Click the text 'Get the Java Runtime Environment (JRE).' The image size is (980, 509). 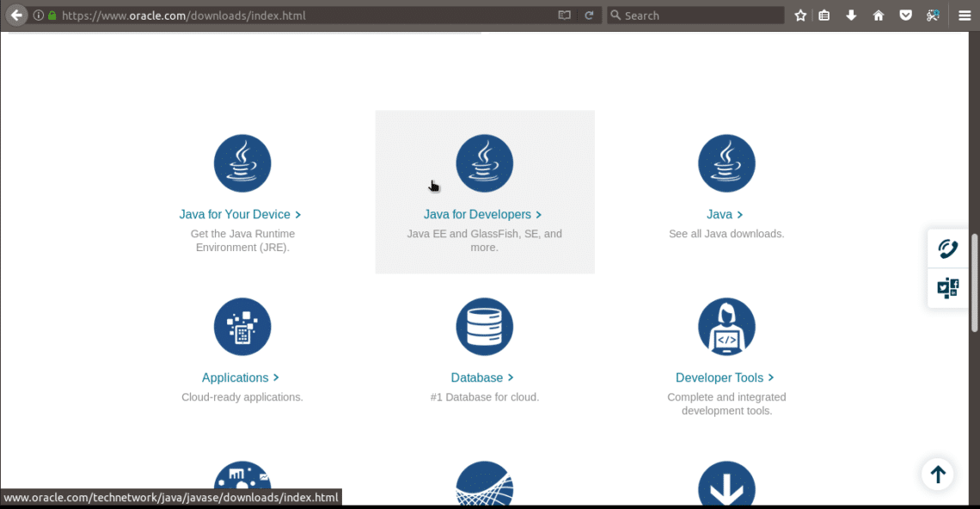click(242, 241)
